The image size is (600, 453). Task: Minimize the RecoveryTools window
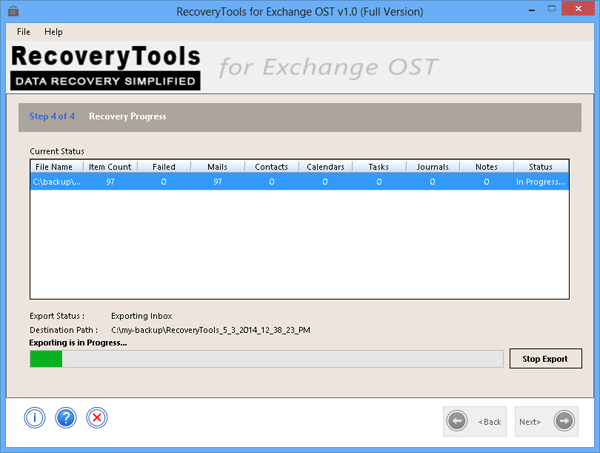click(532, 9)
